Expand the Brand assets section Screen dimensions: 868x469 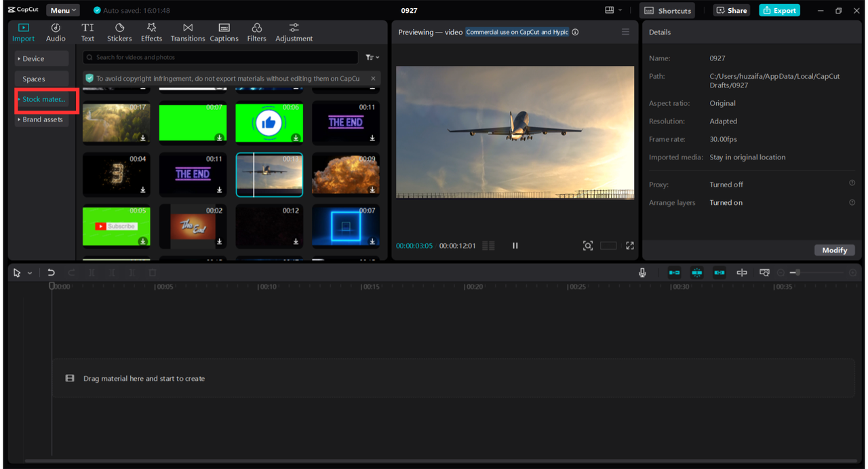point(41,119)
